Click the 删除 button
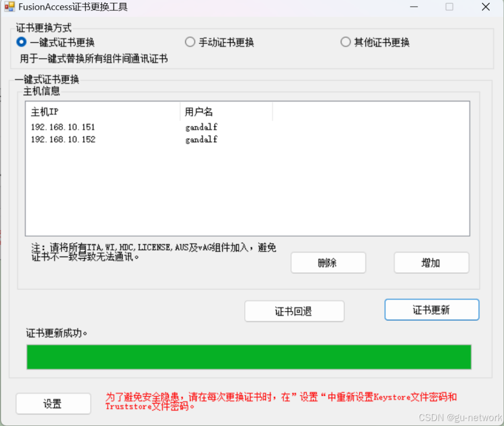This screenshot has height=426, width=504. (328, 263)
